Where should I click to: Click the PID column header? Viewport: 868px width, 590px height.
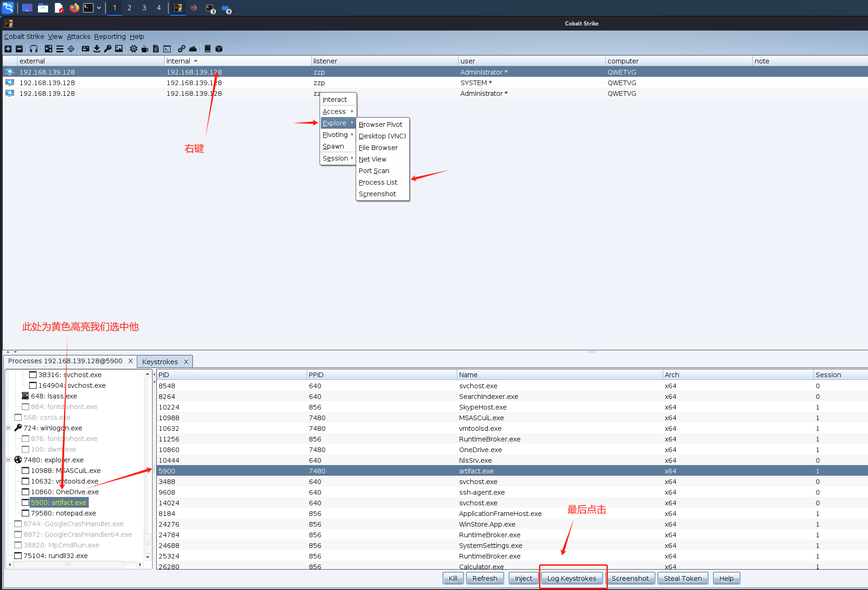(x=232, y=375)
